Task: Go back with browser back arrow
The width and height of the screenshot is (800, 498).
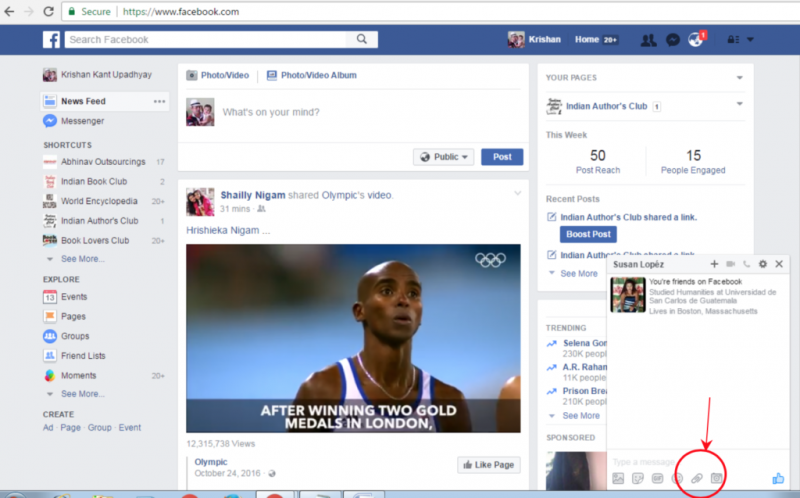Action: click(x=9, y=11)
